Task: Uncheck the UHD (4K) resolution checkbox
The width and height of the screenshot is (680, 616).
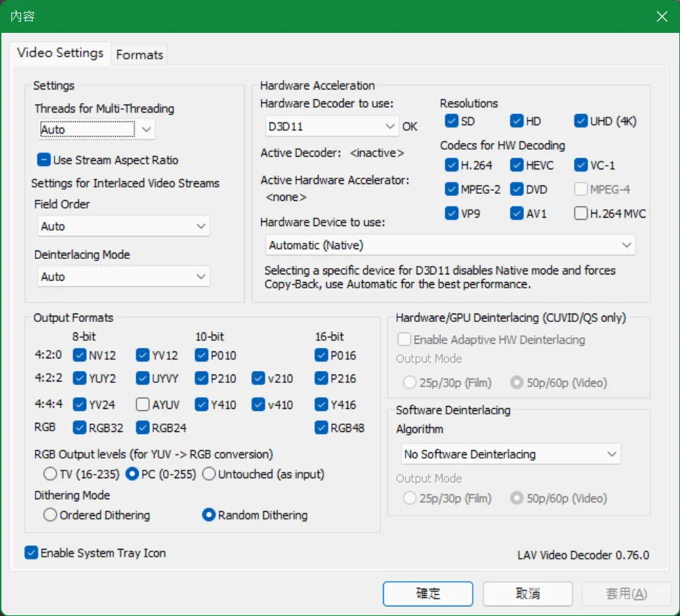Action: tap(581, 121)
